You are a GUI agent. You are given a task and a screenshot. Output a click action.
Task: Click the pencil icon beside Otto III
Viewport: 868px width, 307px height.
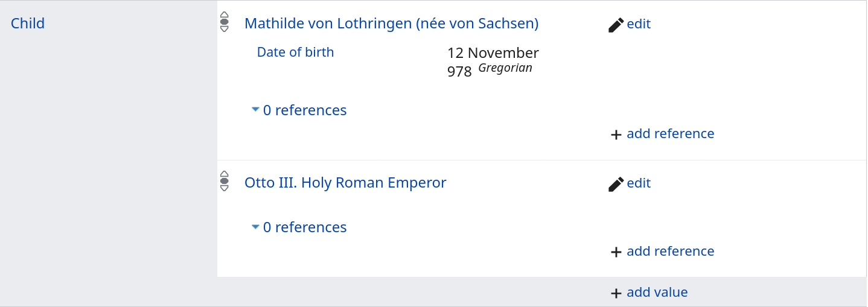[x=616, y=184]
